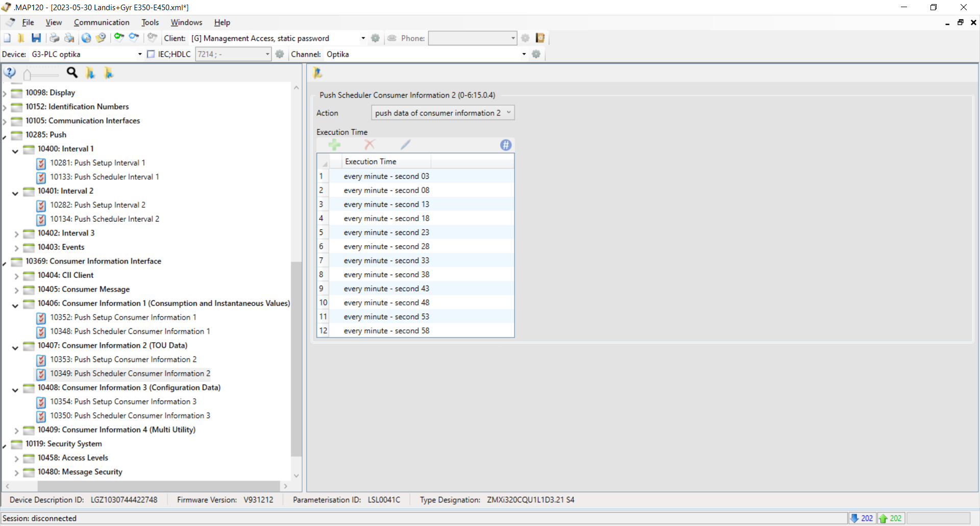The width and height of the screenshot is (980, 526).
Task: Expand the 10402: Interval 3 tree node
Action: pyautogui.click(x=16, y=234)
